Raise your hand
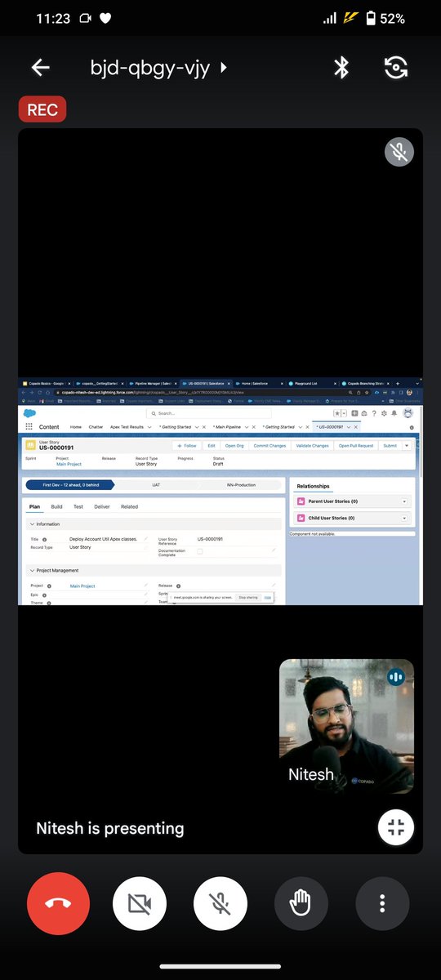441x980 pixels. coord(301,902)
